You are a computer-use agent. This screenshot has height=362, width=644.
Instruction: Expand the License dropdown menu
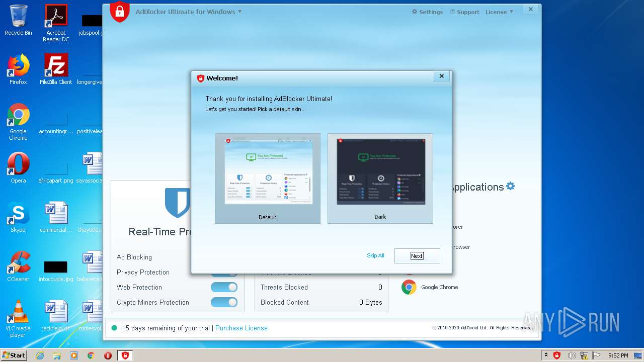[499, 12]
